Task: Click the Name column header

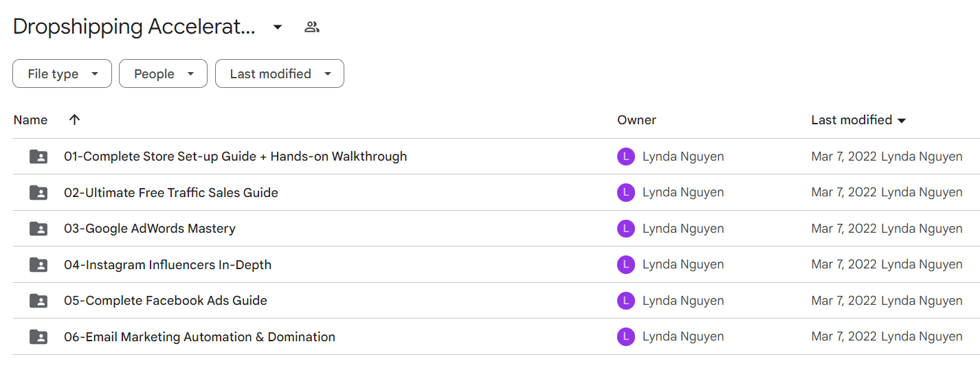Action: coord(31,119)
